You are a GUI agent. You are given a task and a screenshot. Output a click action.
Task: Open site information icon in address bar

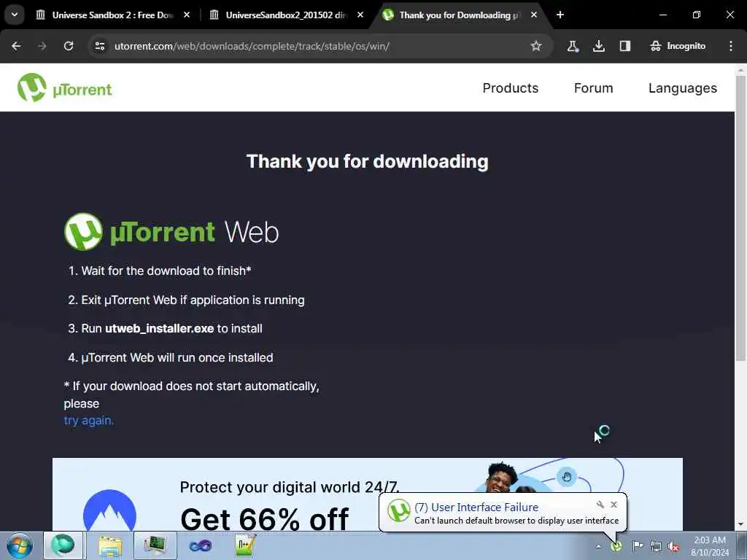click(x=99, y=46)
